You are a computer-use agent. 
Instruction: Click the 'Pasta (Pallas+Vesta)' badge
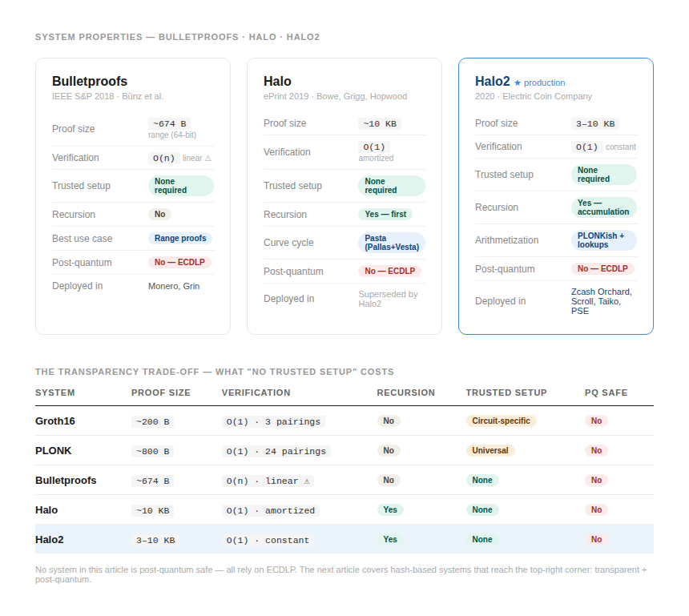[392, 243]
